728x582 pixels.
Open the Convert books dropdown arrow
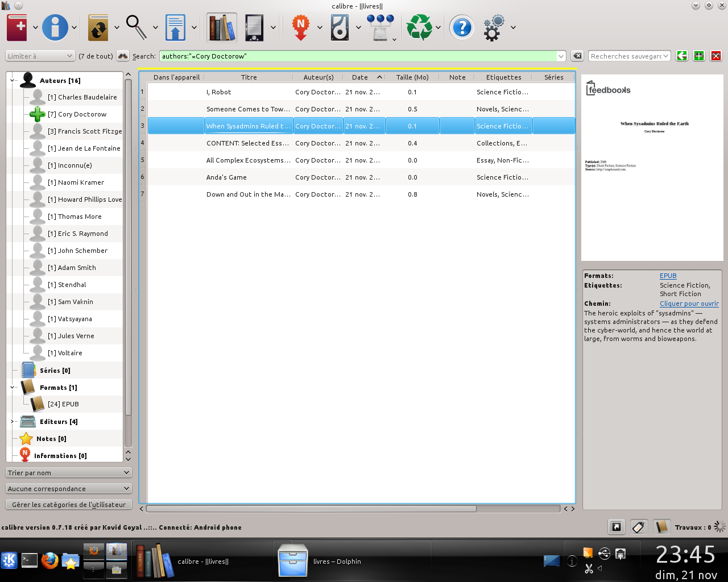point(117,27)
